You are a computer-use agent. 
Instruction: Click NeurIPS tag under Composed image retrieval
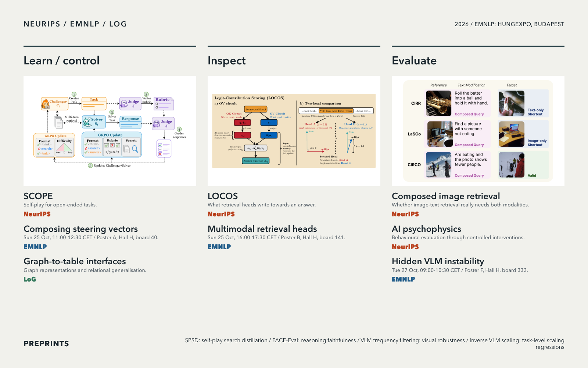click(x=405, y=214)
